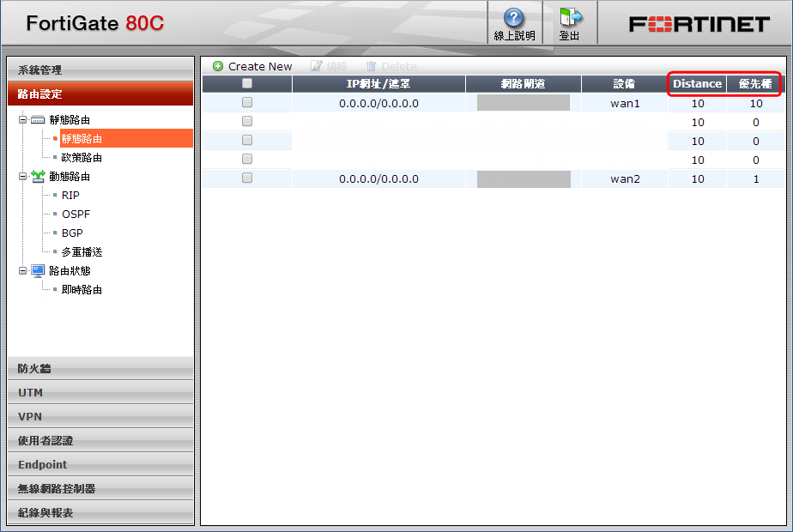
Task: Open the UTM menu section
Action: 100,392
